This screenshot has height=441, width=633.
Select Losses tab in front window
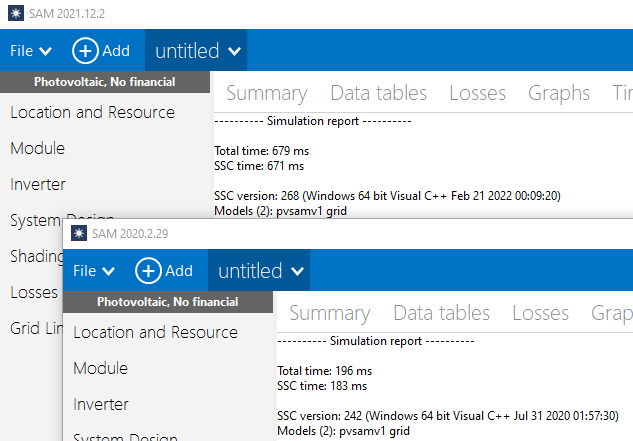coord(540,313)
